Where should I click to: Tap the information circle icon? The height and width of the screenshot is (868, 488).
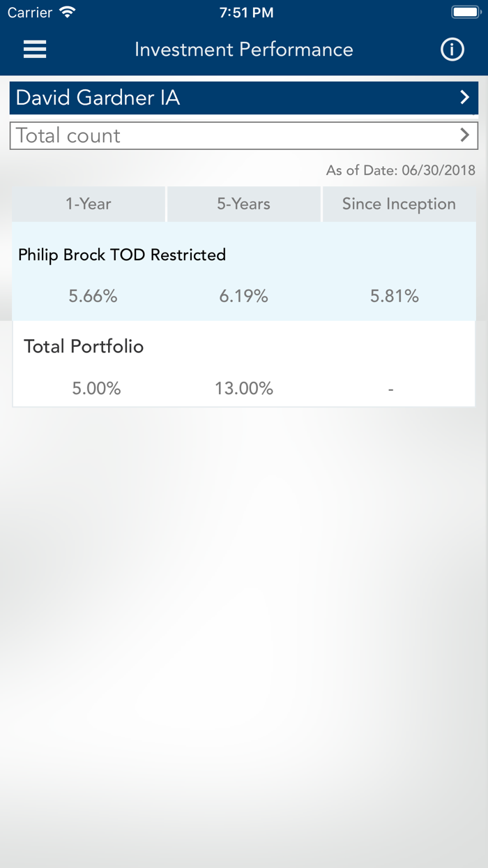(x=452, y=50)
